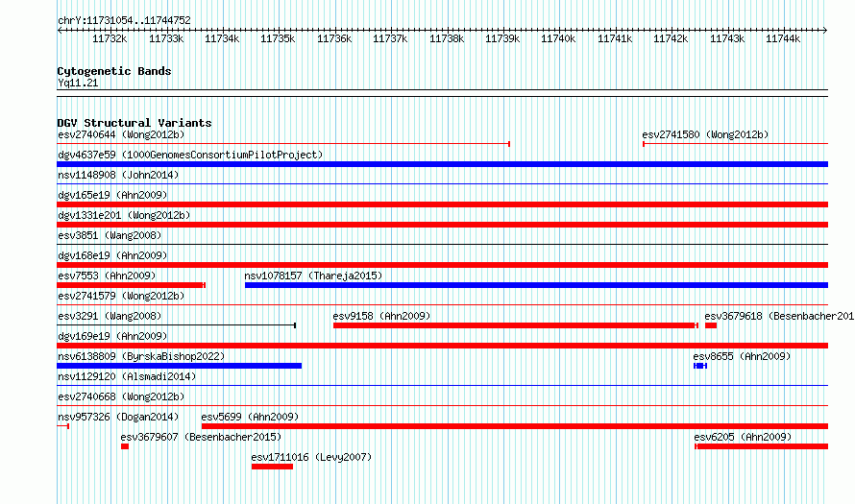Click the red dgv165e19 variant bar
The height and width of the screenshot is (504, 855).
tap(442, 204)
